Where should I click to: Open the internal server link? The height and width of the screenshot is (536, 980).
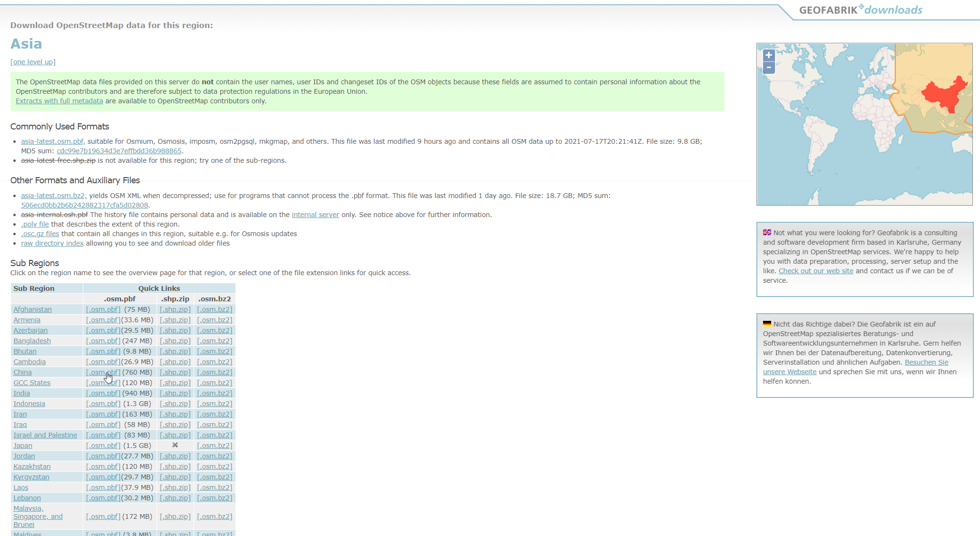tap(315, 215)
